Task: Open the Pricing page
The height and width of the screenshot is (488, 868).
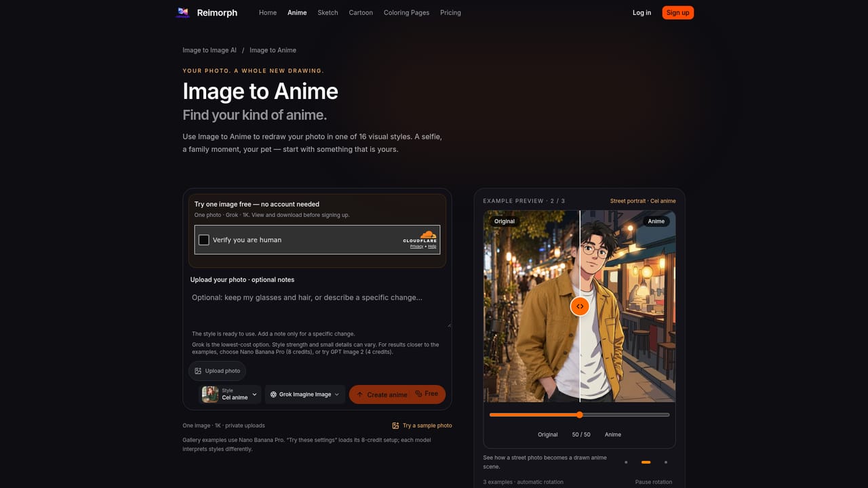Action: pyautogui.click(x=450, y=12)
